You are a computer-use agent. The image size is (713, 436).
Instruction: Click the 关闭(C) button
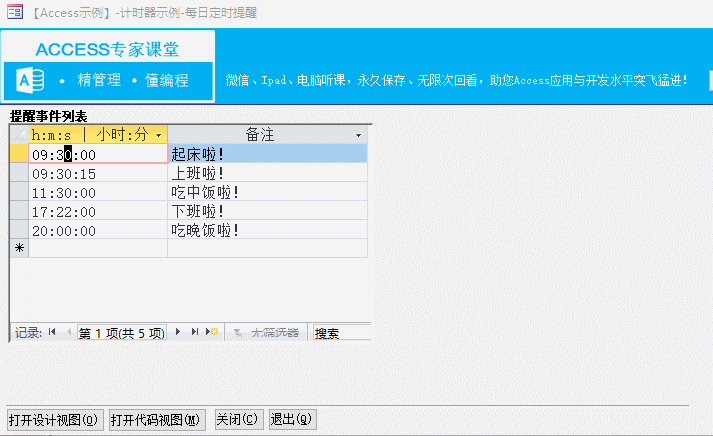point(239,419)
